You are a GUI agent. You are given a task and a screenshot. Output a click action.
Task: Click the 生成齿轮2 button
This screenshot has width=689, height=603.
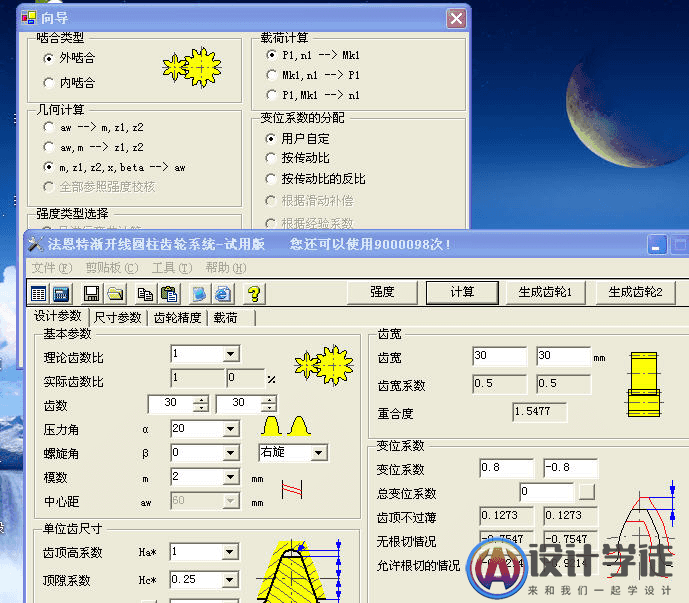(x=635, y=292)
